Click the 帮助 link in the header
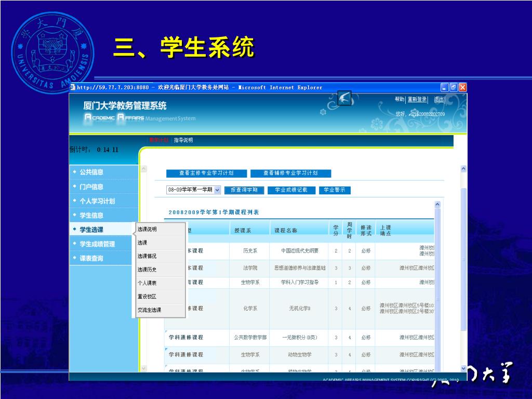 (x=400, y=99)
